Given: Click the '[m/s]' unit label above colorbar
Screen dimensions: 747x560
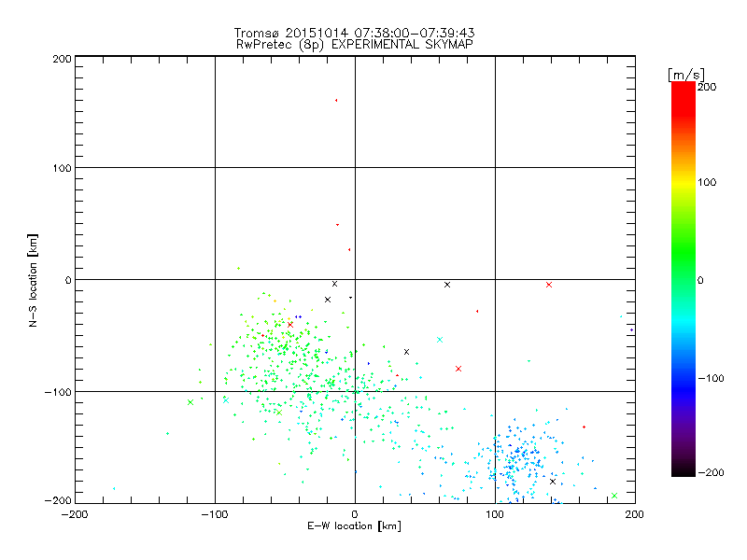Looking at the screenshot, I should (x=686, y=75).
